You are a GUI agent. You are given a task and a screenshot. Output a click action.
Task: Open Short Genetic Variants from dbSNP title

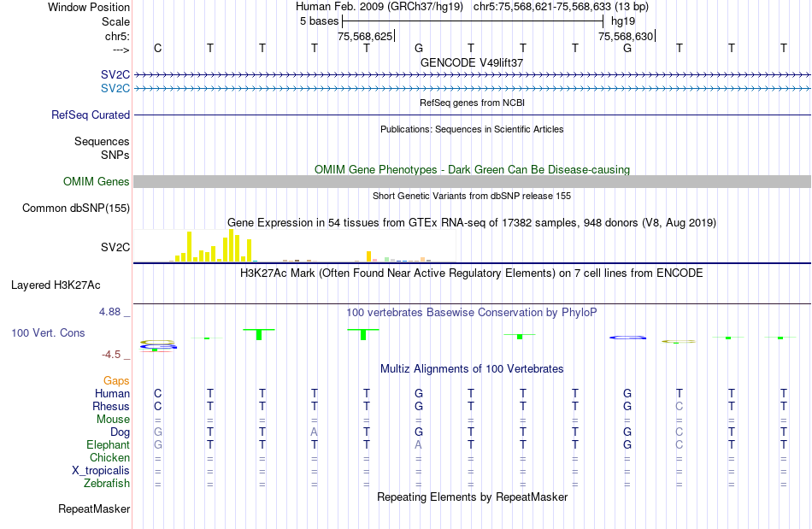click(472, 196)
